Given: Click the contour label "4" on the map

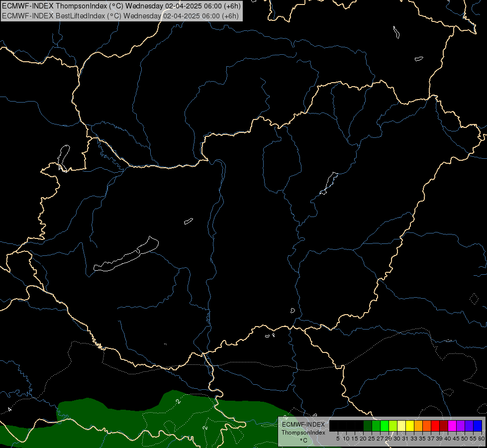Looking at the screenshot, I should [9, 409].
